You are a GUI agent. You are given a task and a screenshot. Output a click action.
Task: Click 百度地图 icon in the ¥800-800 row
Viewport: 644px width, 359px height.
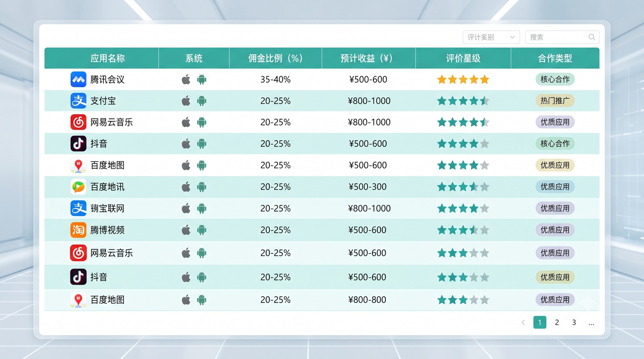pyautogui.click(x=78, y=300)
